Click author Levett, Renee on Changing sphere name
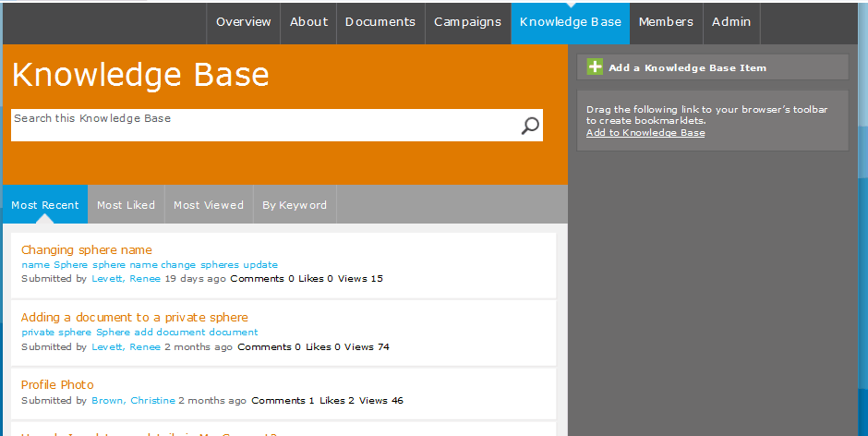The width and height of the screenshot is (868, 436). (127, 279)
